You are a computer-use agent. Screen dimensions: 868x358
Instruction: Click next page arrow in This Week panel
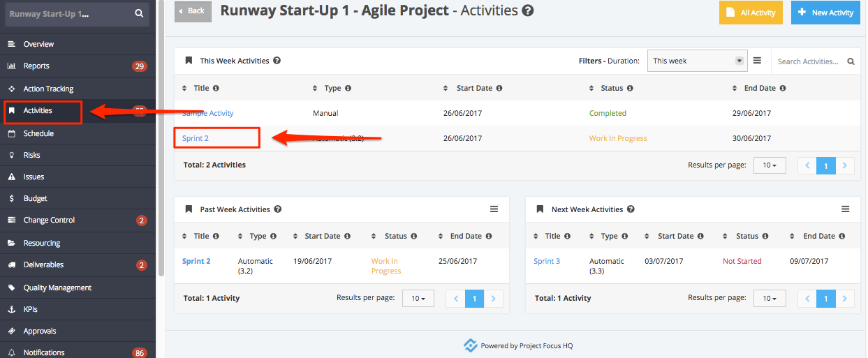[x=845, y=165]
